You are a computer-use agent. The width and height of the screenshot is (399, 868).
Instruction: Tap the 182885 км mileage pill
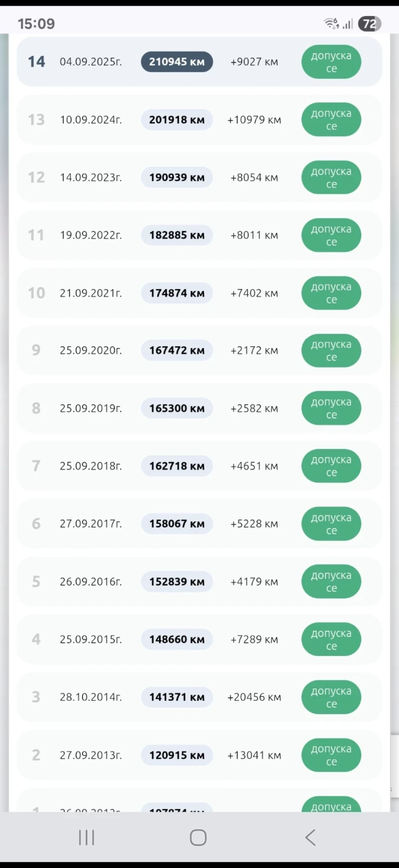pyautogui.click(x=177, y=235)
